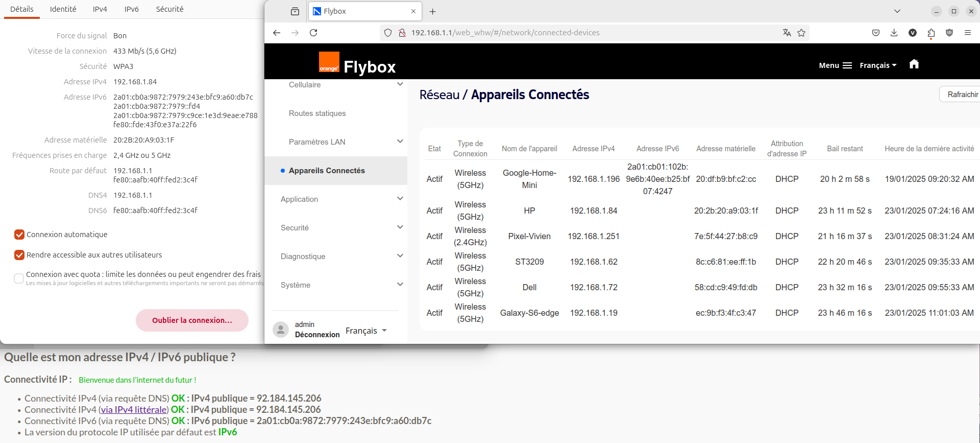Screen dimensions: 980x443
Task: Open the sidebar bottom Français dropdown
Action: click(x=366, y=331)
